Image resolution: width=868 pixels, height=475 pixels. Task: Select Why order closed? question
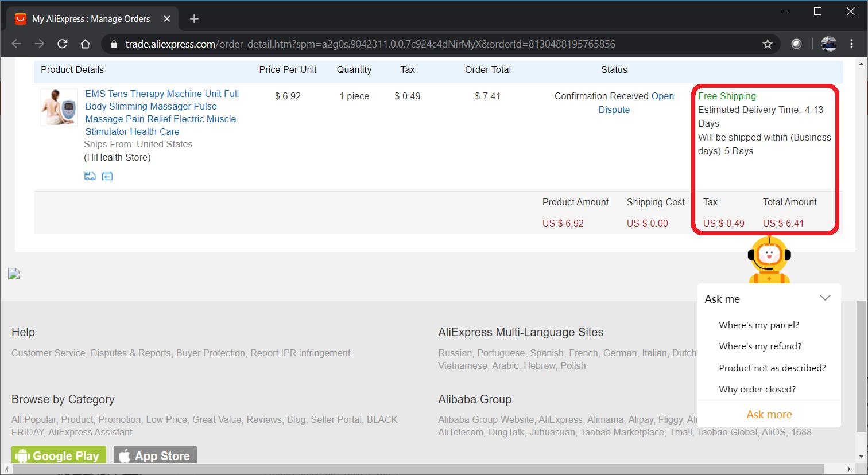(x=757, y=389)
